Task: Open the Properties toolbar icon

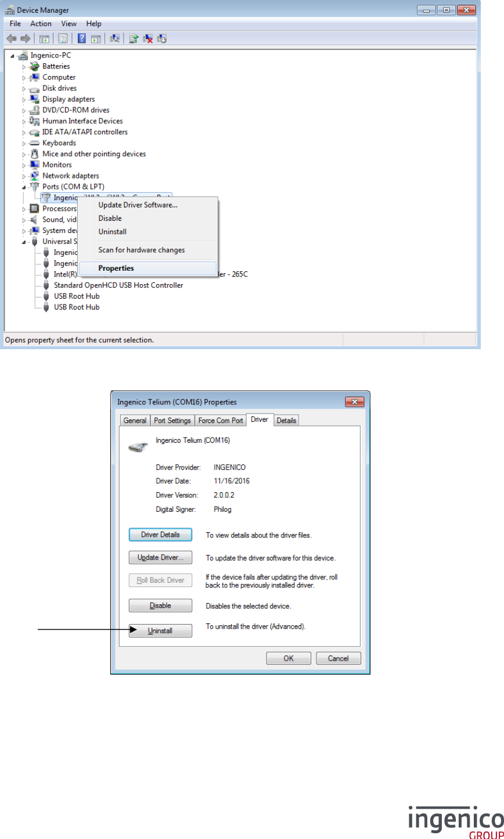Action: [63, 38]
